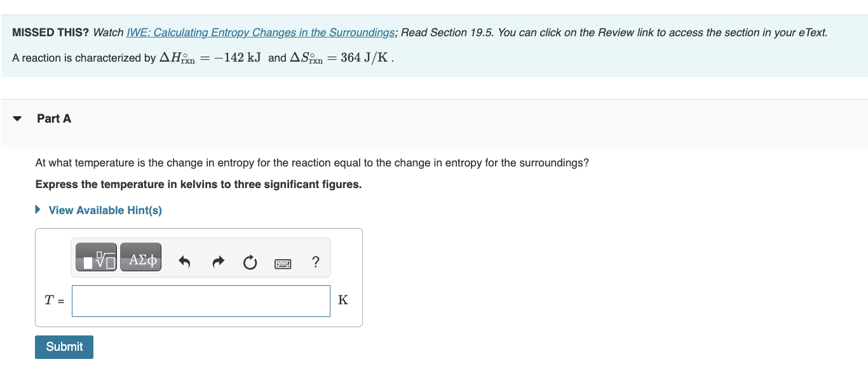Redo the equation edit

(x=218, y=261)
